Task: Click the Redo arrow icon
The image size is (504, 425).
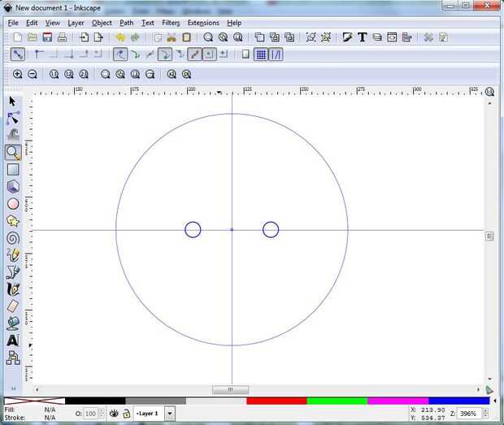Action: click(x=135, y=37)
